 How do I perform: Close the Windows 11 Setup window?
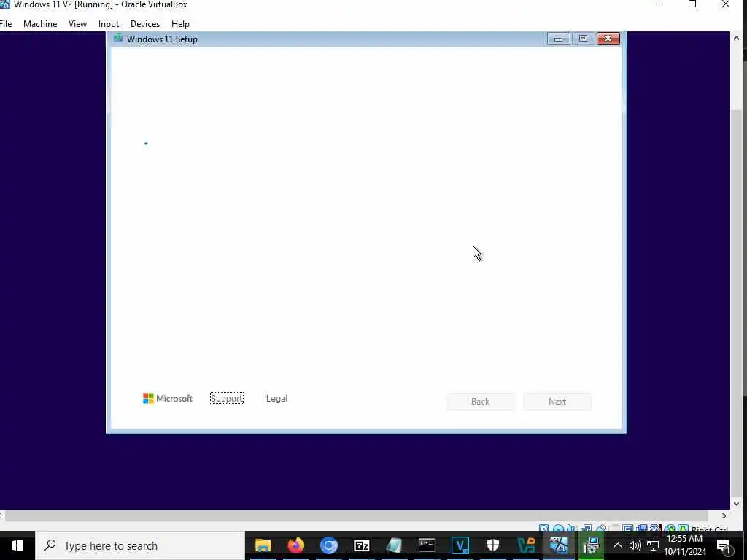click(608, 39)
